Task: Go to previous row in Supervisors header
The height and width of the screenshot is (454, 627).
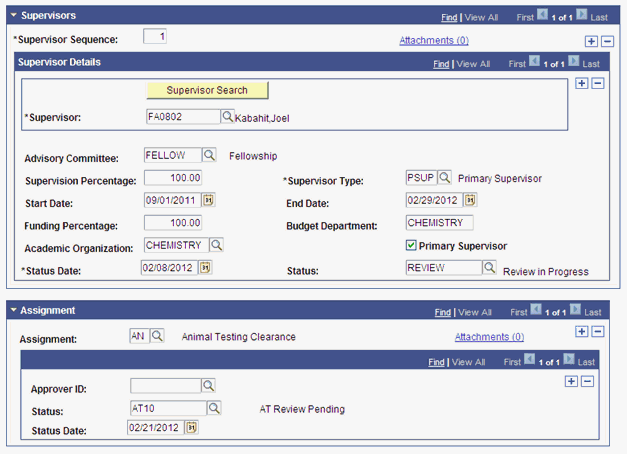Action: click(x=542, y=15)
